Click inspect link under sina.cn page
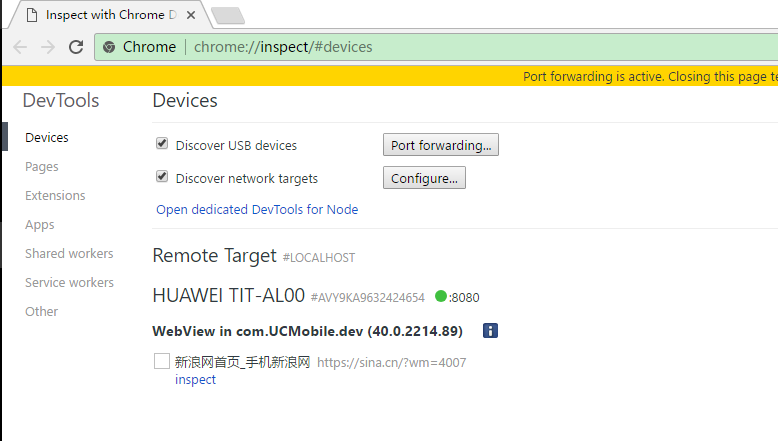Viewport: 778px width, 441px height. [195, 379]
